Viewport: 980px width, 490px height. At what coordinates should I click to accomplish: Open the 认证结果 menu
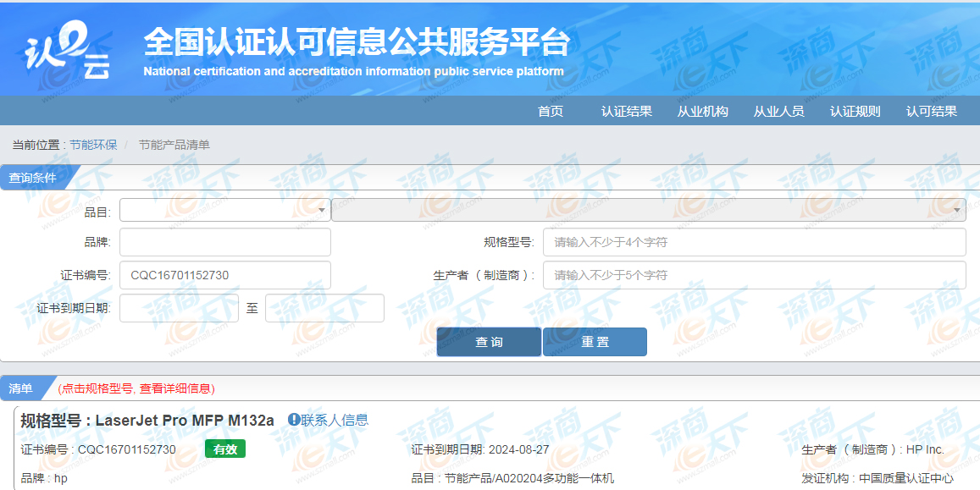[627, 111]
